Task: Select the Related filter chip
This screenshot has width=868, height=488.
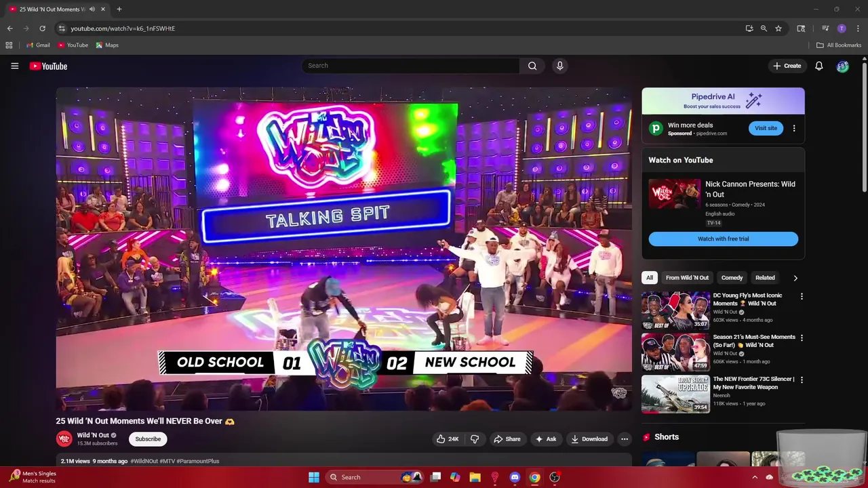Action: coord(765,278)
